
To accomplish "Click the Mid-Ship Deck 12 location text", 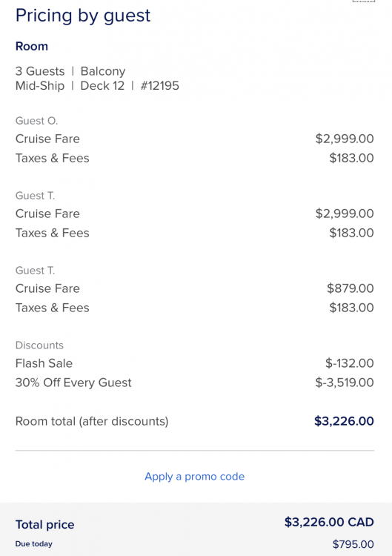I will click(70, 86).
